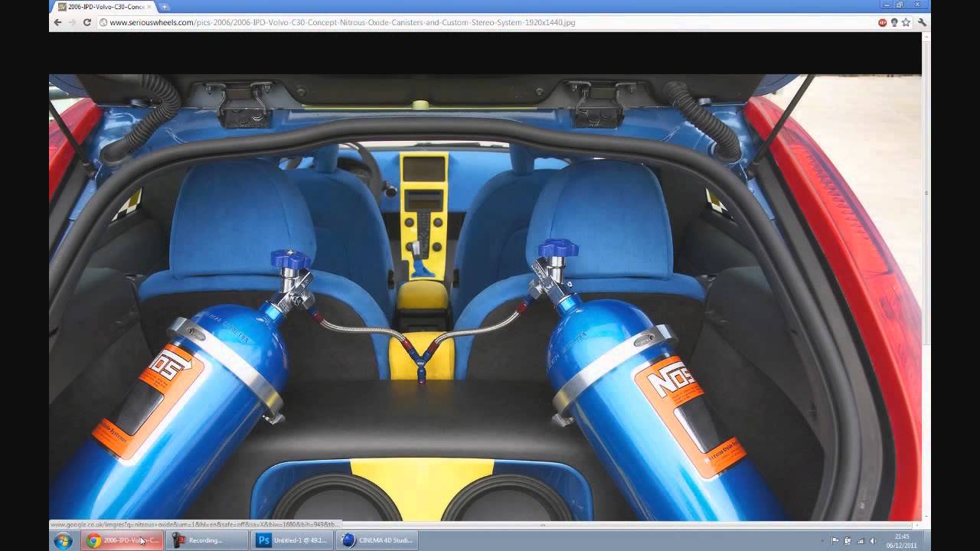This screenshot has width=980, height=551.
Task: Open a new tab with the plus button
Action: point(165,6)
